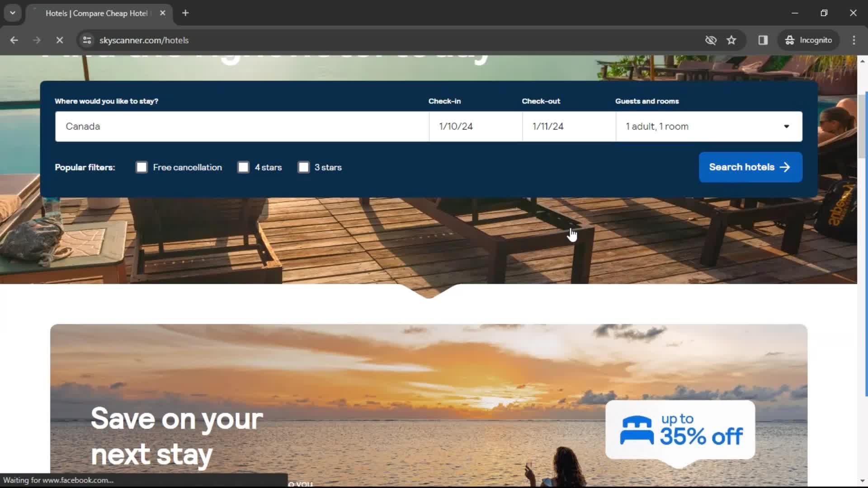868x488 pixels.
Task: Enable the 3 stars filter checkbox
Action: click(304, 167)
